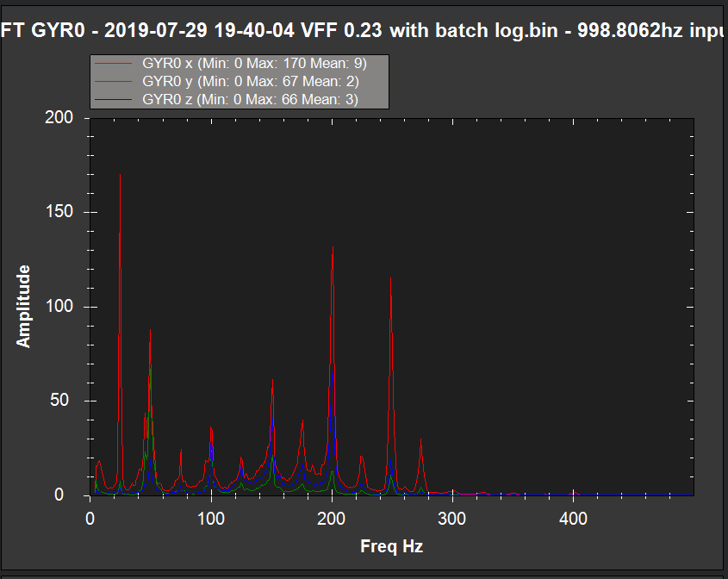
Task: Click the 100 tick on frequency axis
Action: 211,519
